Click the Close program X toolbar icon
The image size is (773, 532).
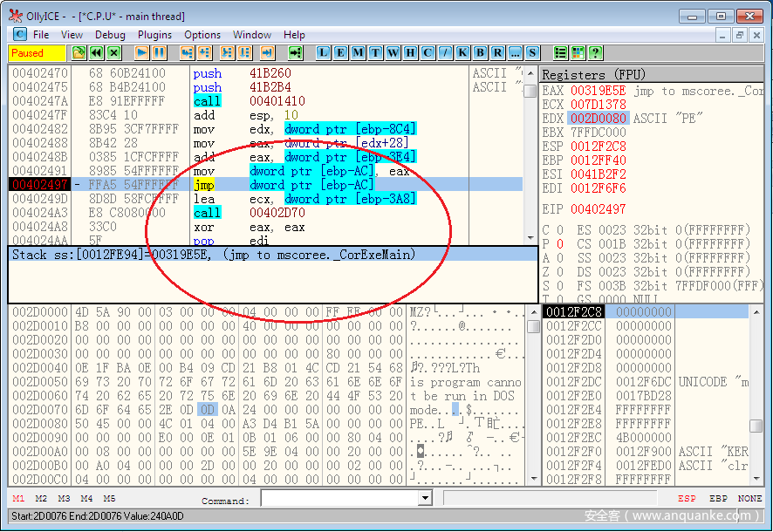click(113, 53)
